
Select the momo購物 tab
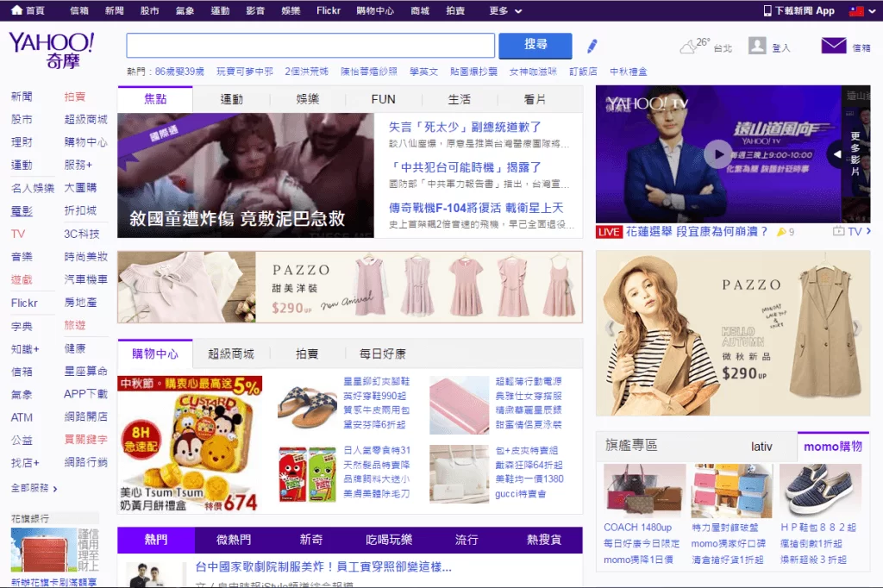pyautogui.click(x=833, y=447)
